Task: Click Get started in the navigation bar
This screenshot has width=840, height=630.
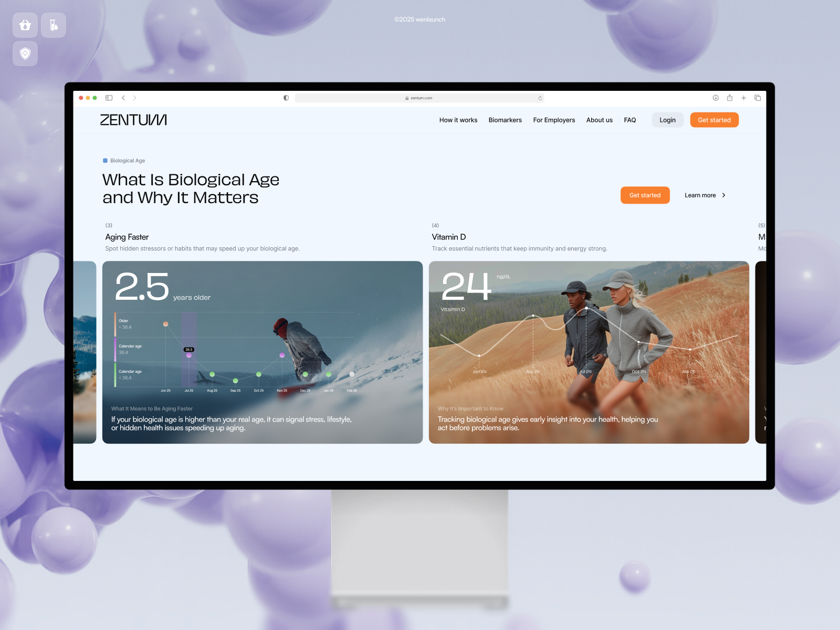Action: coord(714,120)
